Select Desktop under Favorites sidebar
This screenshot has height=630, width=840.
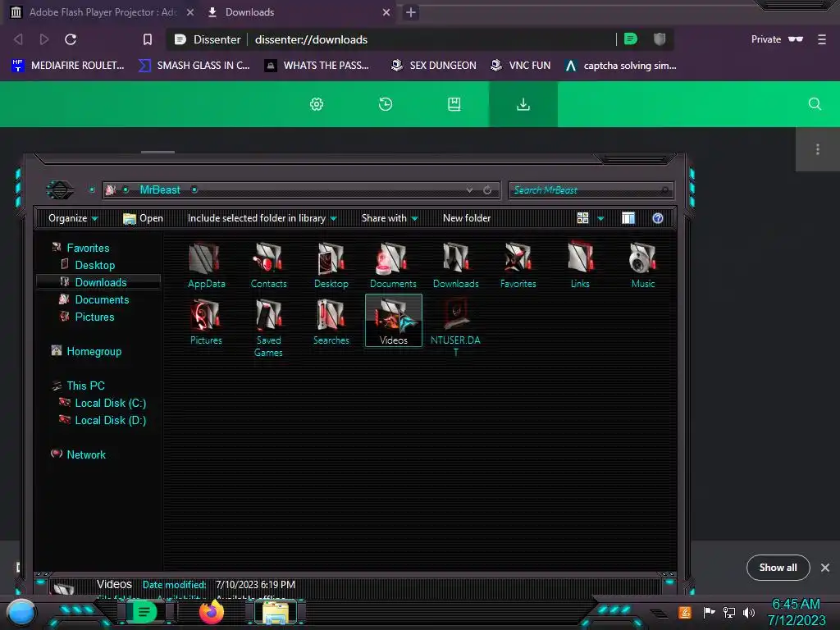click(x=95, y=265)
